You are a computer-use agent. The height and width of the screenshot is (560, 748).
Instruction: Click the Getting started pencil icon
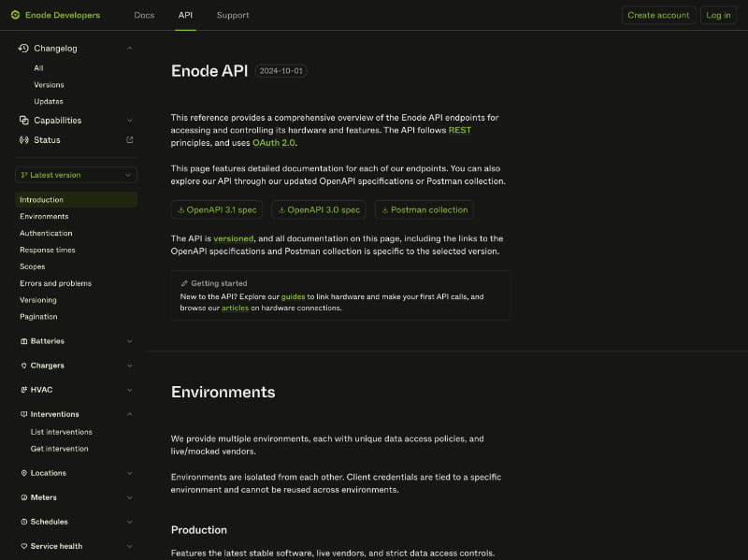pos(184,283)
